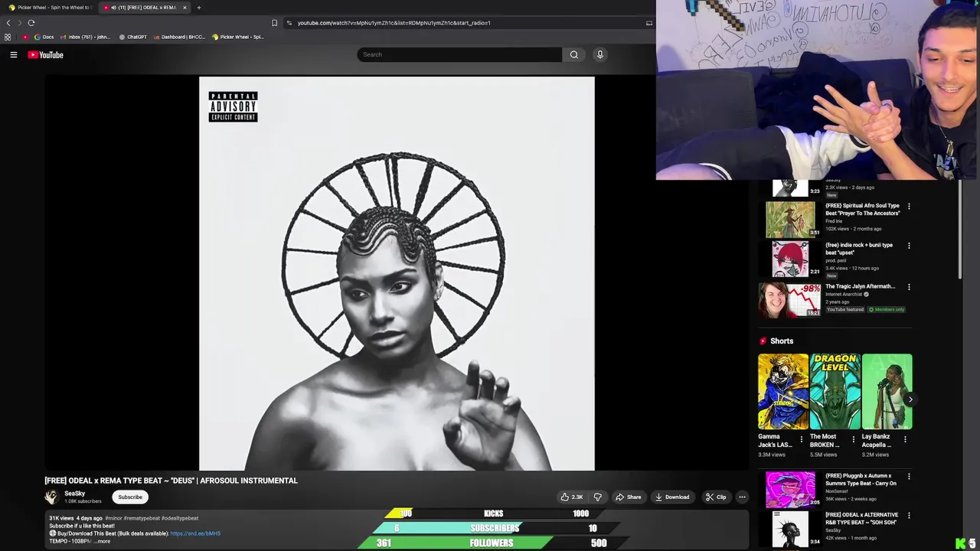The image size is (980, 551).
Task: Download the video
Action: point(671,497)
